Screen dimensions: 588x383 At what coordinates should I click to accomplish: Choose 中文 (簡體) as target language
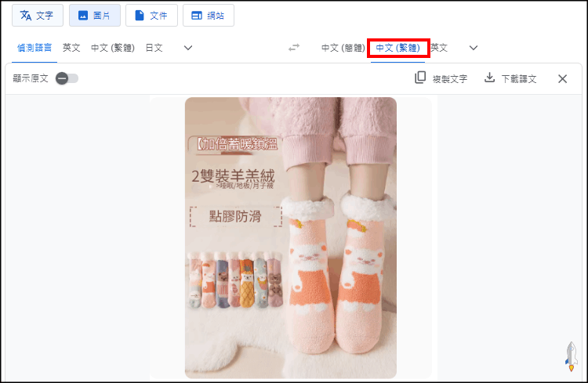[x=343, y=48]
